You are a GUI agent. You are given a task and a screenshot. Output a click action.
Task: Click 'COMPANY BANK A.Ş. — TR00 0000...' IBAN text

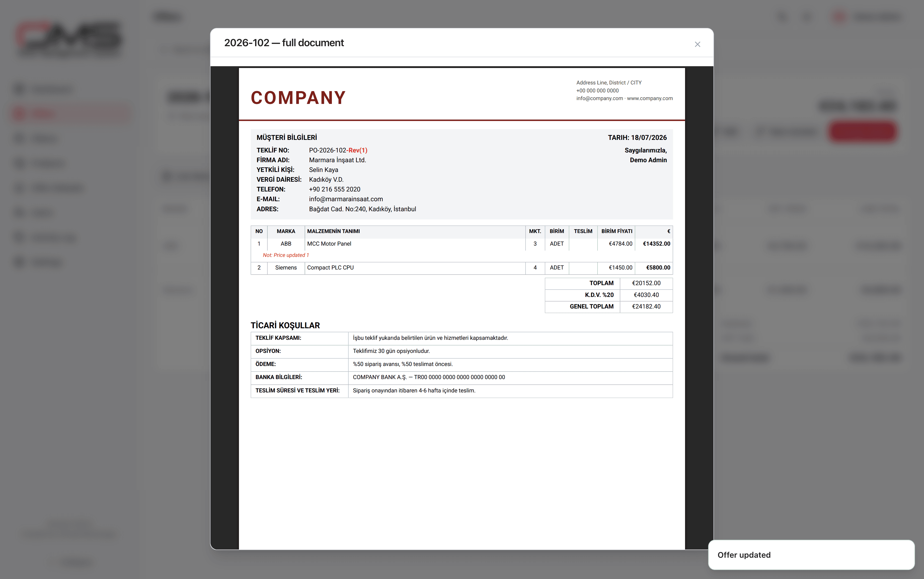(428, 377)
